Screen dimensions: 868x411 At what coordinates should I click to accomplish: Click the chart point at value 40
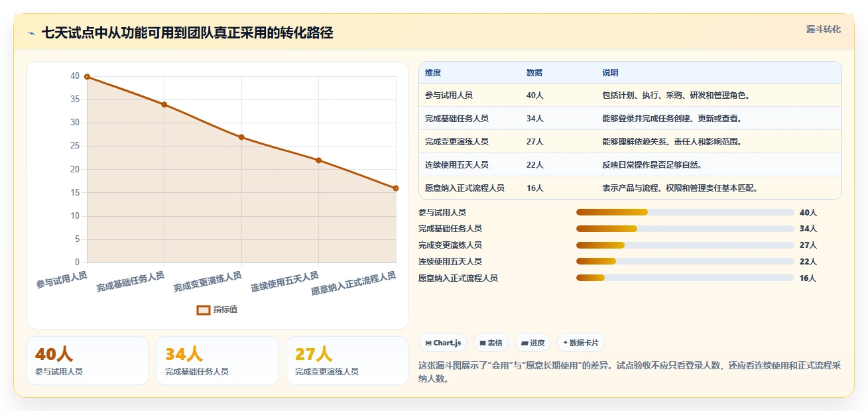point(87,77)
